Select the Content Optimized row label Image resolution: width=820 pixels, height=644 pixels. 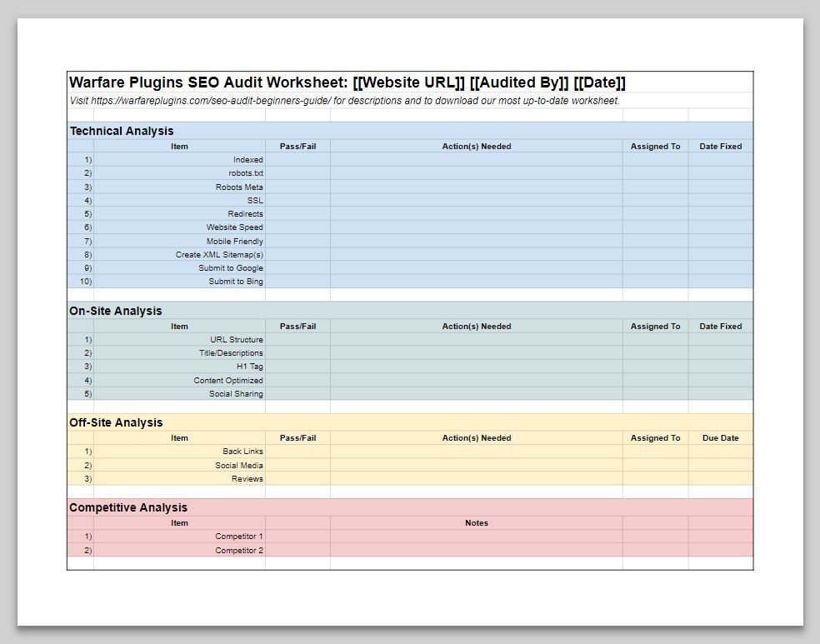coord(227,380)
